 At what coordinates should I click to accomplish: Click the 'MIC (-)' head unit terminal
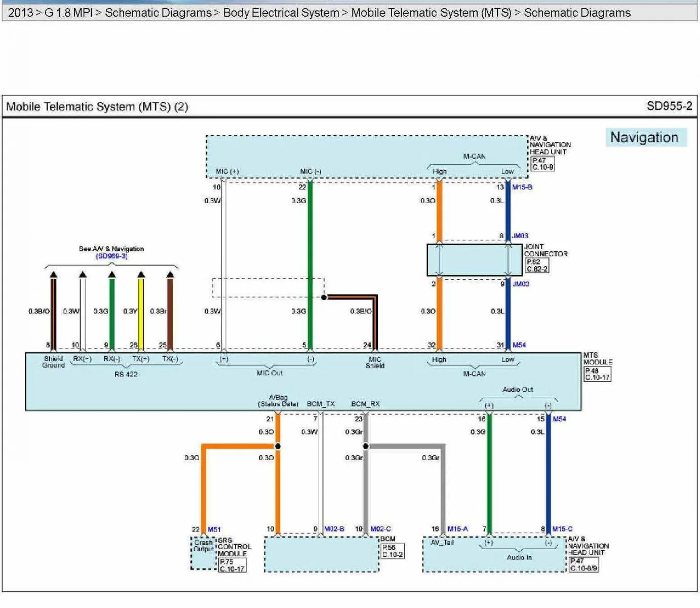tap(310, 171)
